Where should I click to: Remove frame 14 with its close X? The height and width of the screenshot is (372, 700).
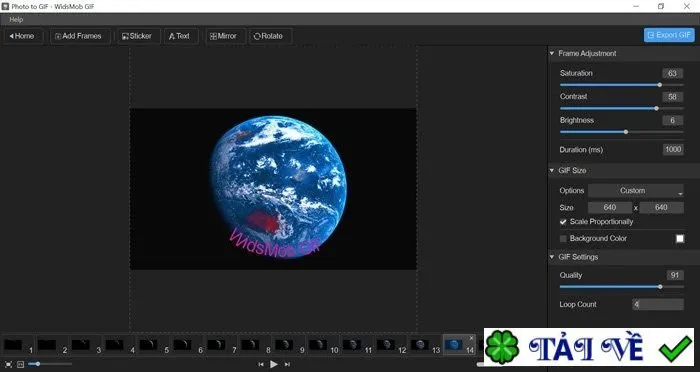point(471,338)
